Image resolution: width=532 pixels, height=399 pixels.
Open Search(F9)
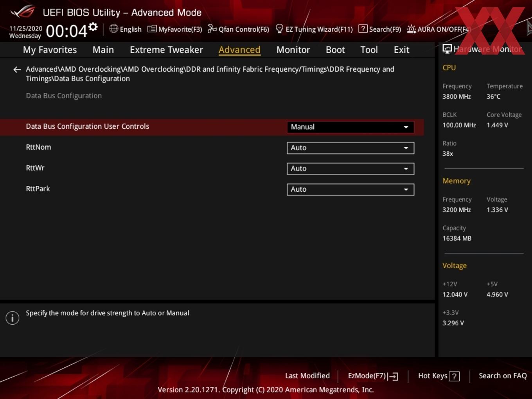click(x=380, y=29)
